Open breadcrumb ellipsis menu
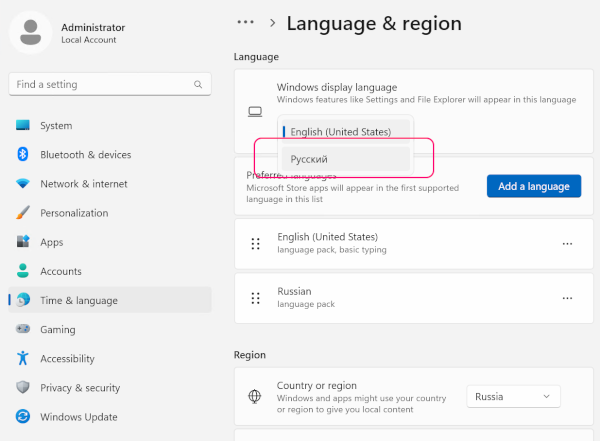Image resolution: width=600 pixels, height=441 pixels. pyautogui.click(x=245, y=22)
